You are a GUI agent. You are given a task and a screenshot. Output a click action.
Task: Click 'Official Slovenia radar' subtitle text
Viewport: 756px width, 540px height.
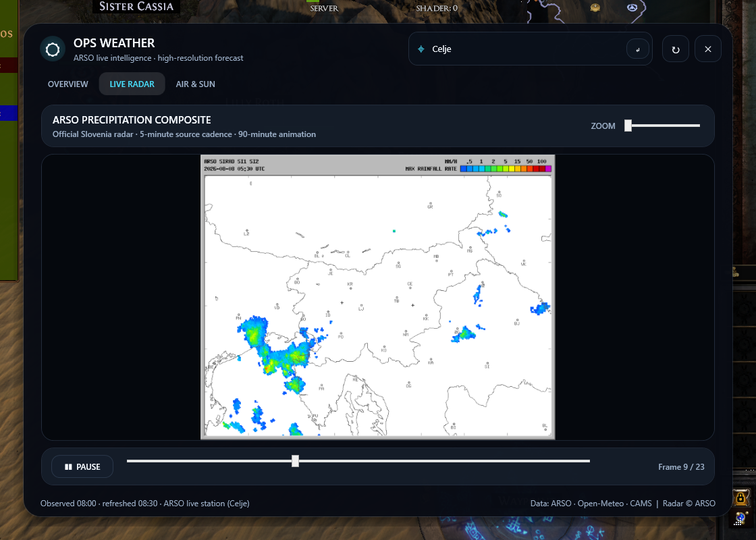tap(92, 134)
